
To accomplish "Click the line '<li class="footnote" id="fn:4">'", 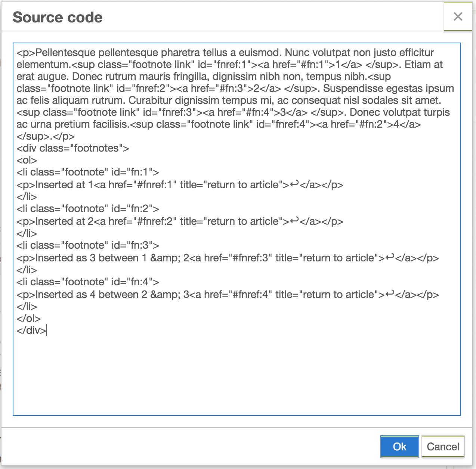I will (88, 282).
